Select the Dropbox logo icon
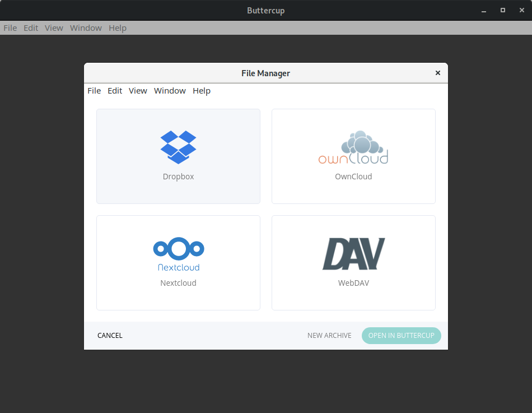The image size is (532, 413). click(178, 147)
